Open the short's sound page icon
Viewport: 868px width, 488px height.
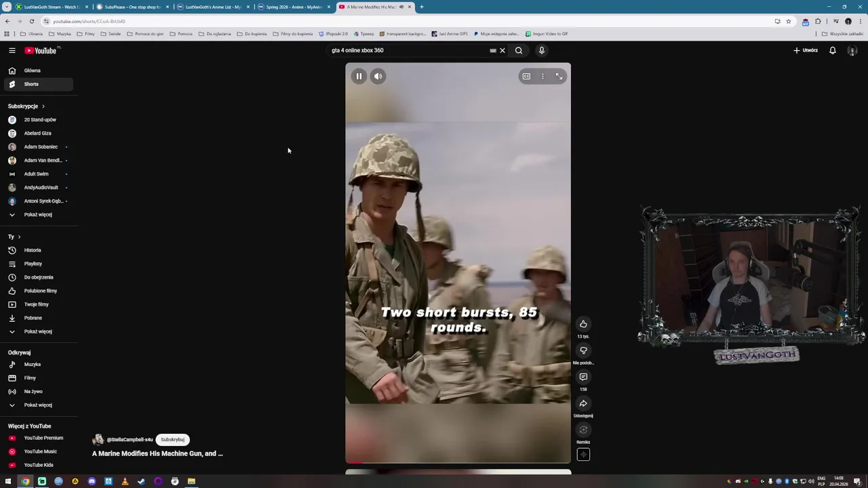tap(583, 455)
